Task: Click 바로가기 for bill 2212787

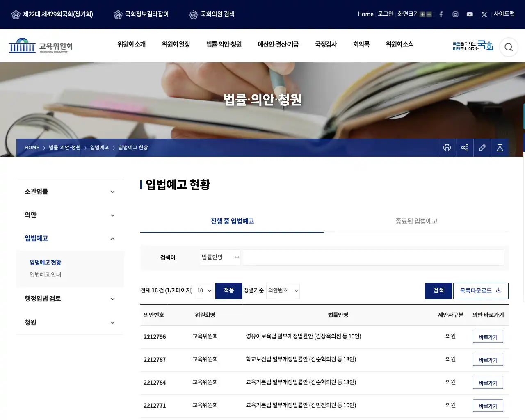Action: pyautogui.click(x=488, y=360)
